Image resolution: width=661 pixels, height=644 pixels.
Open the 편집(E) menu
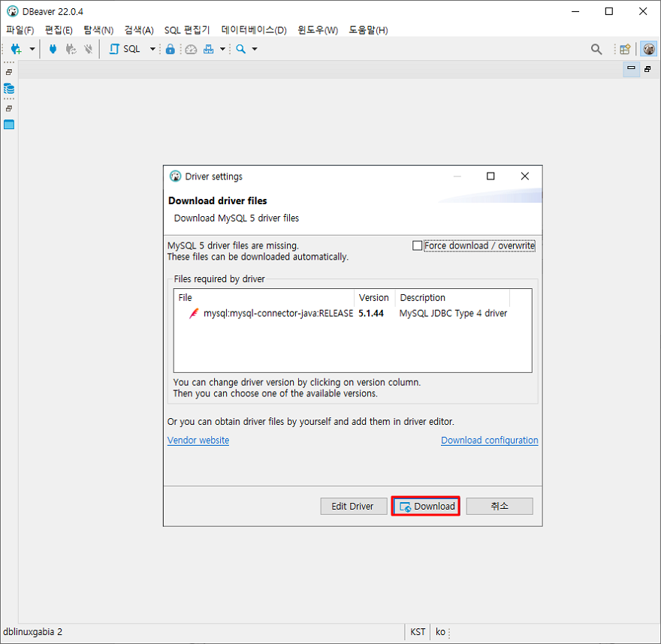point(59,30)
